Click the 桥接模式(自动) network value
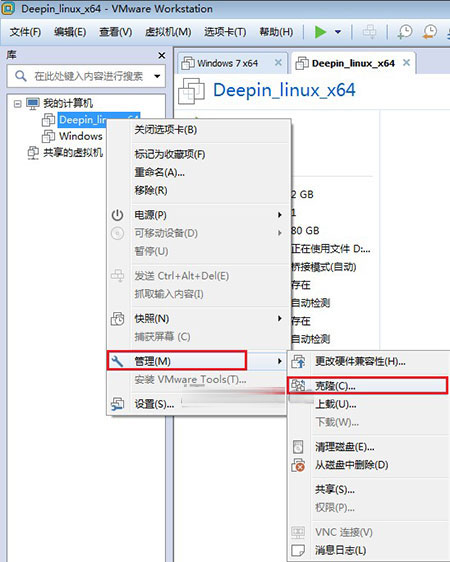Viewport: 450px width, 562px height. pyautogui.click(x=324, y=267)
